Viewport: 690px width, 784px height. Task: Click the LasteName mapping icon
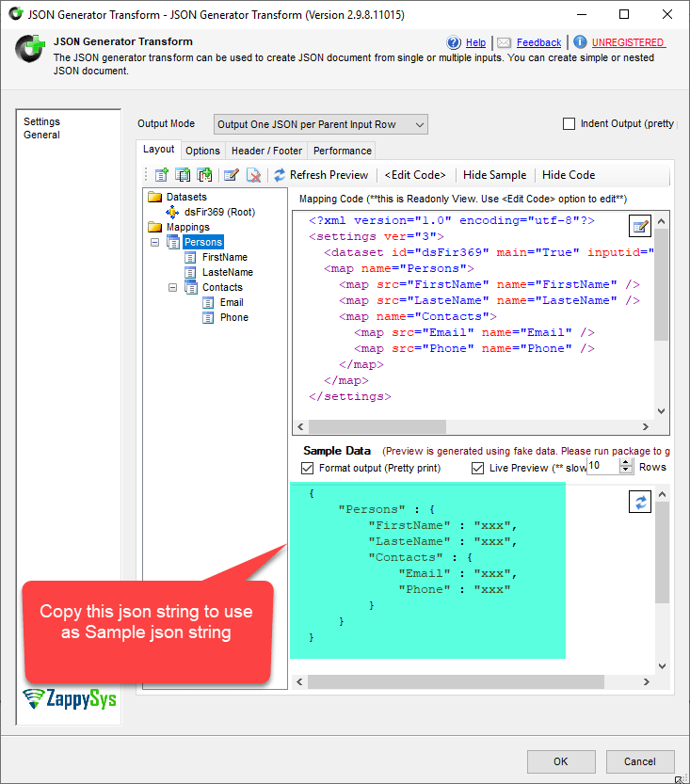click(x=190, y=272)
